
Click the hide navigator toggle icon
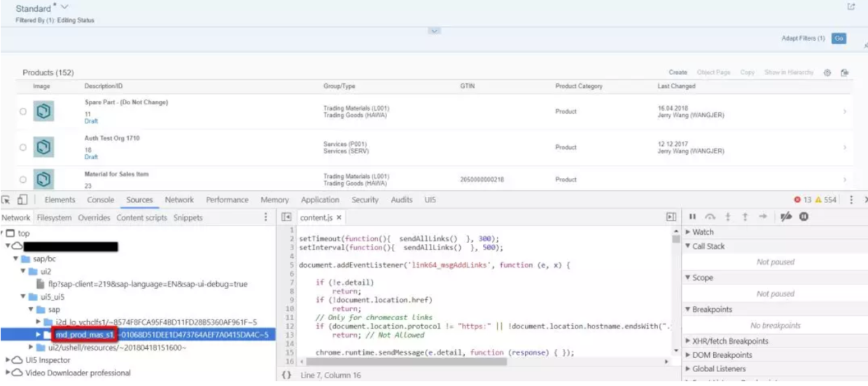[286, 218]
